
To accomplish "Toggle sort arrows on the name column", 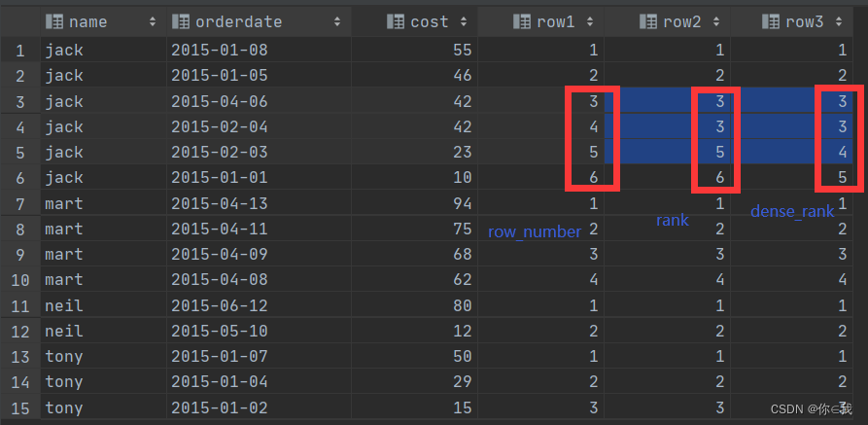I will coord(153,21).
